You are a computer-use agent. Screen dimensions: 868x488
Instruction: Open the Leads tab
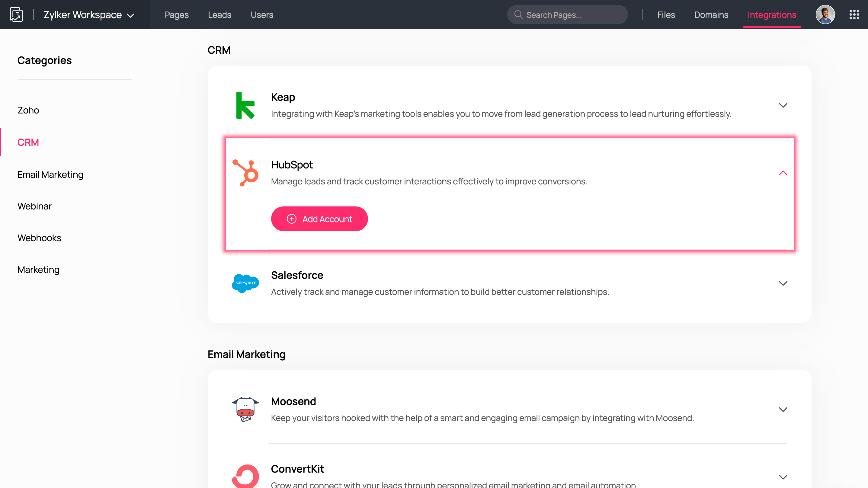click(219, 15)
